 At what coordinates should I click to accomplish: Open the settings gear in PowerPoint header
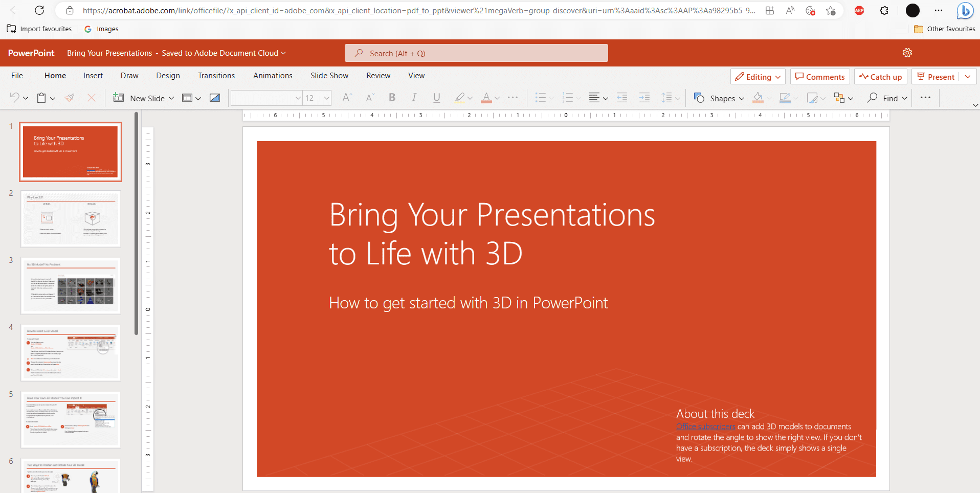tap(907, 53)
